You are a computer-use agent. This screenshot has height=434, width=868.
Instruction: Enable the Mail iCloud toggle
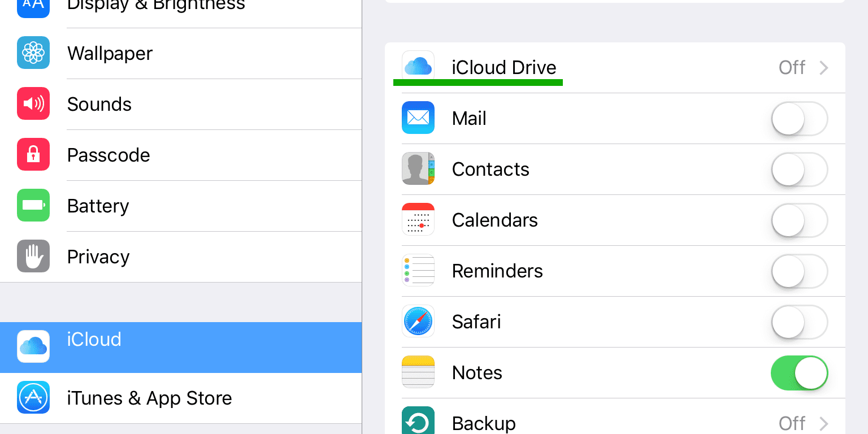click(799, 119)
